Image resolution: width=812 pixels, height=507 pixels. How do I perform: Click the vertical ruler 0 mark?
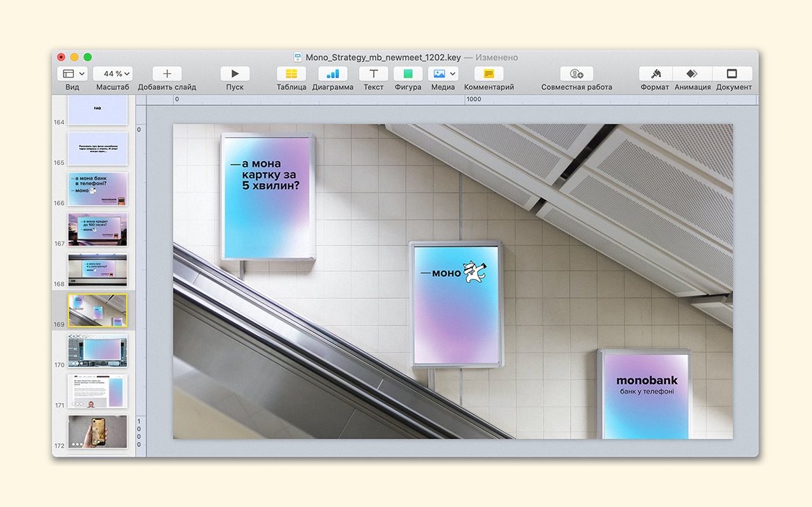point(139,129)
